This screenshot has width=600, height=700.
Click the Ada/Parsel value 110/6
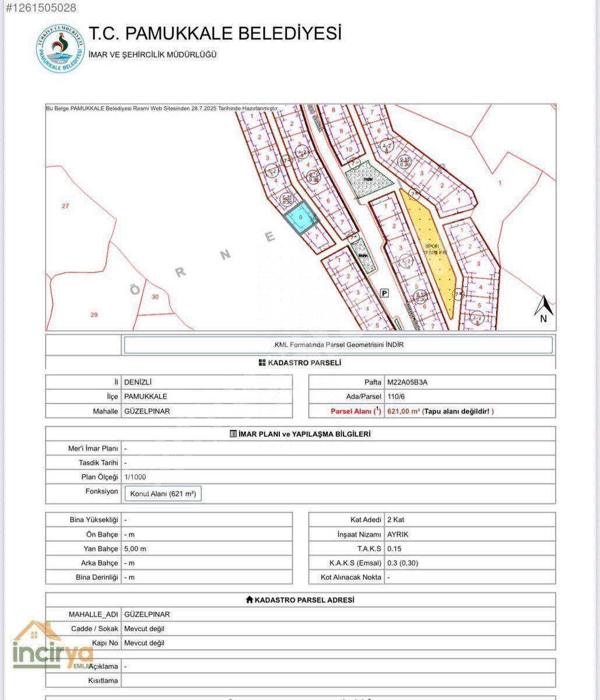click(x=395, y=397)
